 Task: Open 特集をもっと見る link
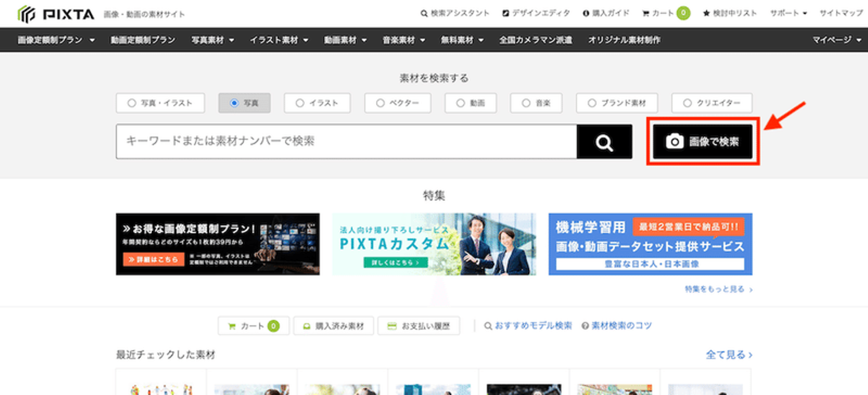(719, 289)
